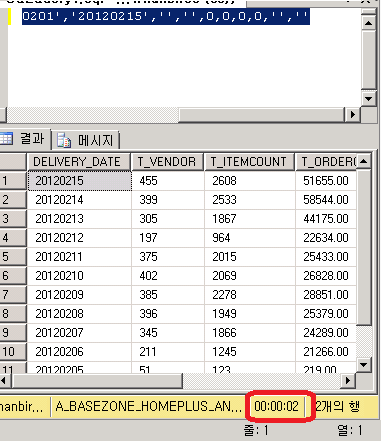Select the DELIVERY_DATE column header

point(79,162)
